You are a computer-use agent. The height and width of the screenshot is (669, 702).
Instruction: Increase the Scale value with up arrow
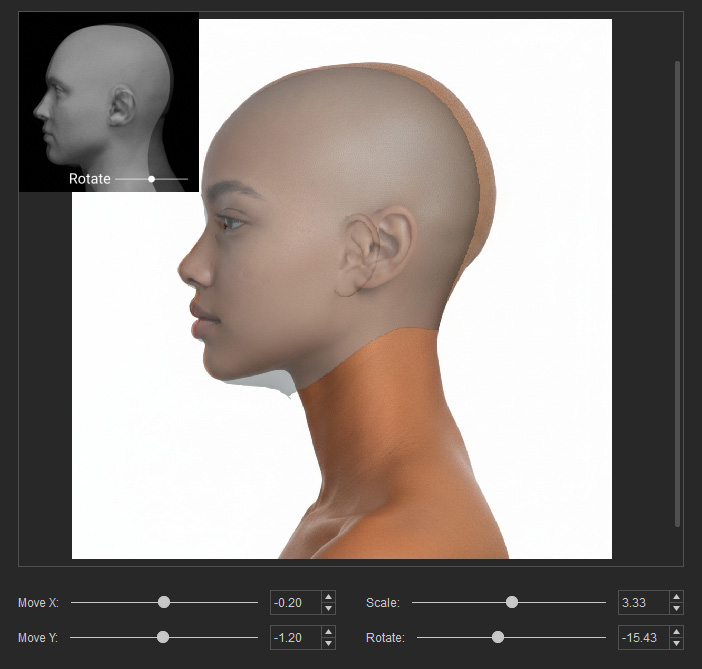click(x=676, y=597)
